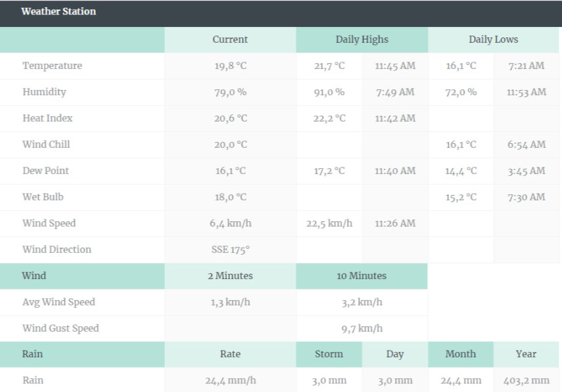Screen dimensions: 562x392
Task: Click the Month rain column header
Action: coord(460,354)
